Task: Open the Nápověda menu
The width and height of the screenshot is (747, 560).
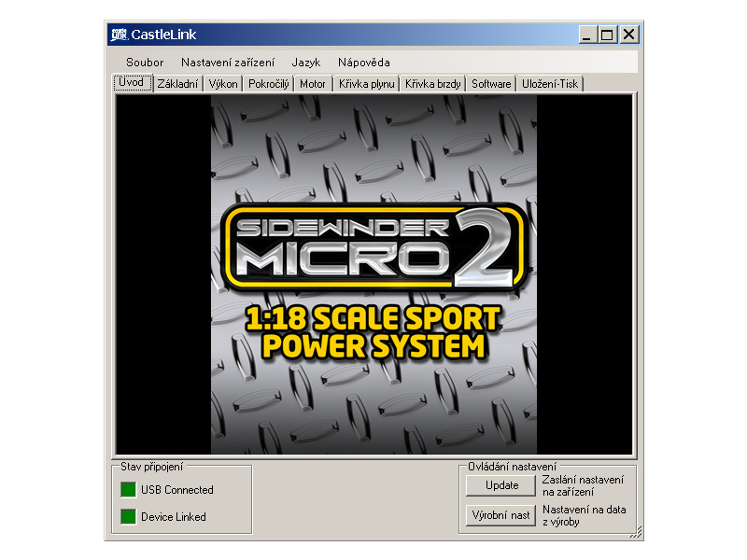Action: 363,63
